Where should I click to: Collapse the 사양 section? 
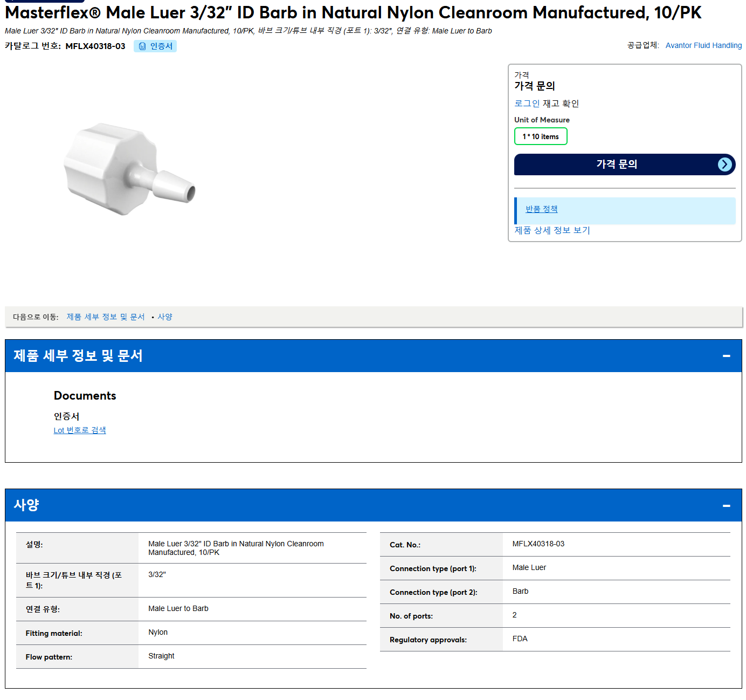click(x=726, y=506)
